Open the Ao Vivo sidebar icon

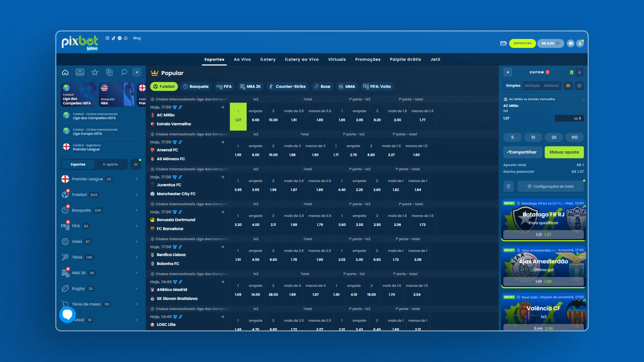(80, 72)
